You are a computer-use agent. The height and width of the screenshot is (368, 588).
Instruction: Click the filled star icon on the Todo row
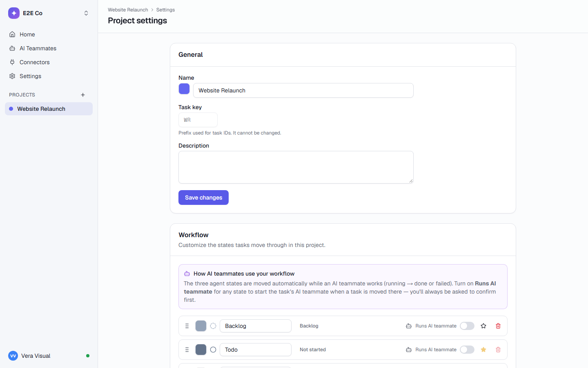[x=483, y=350]
